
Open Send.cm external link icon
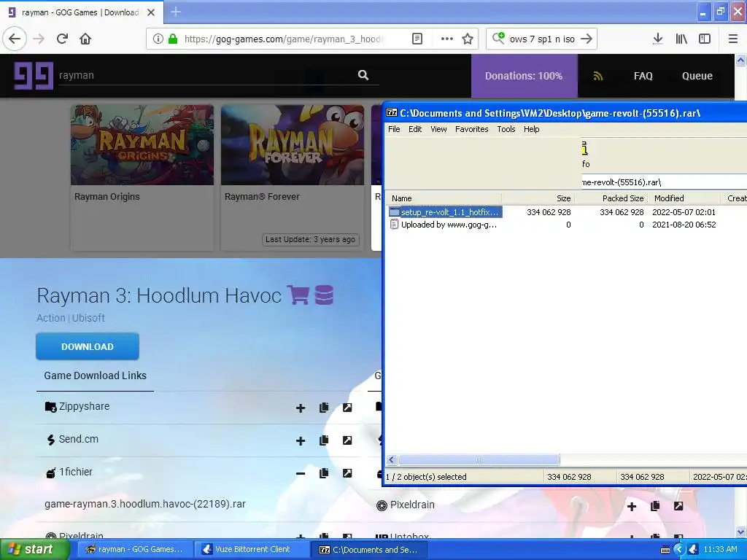coord(347,440)
